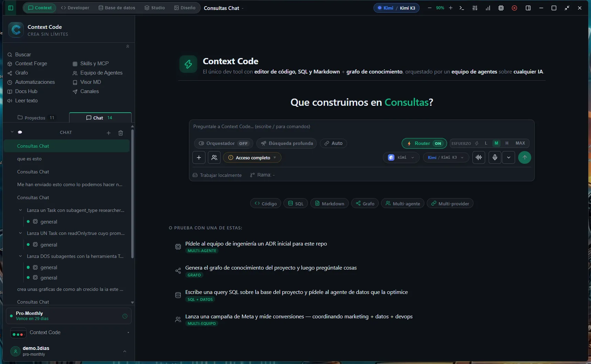
Task: Open the Kimi / Kimi K3 model dropdown
Action: tap(446, 158)
